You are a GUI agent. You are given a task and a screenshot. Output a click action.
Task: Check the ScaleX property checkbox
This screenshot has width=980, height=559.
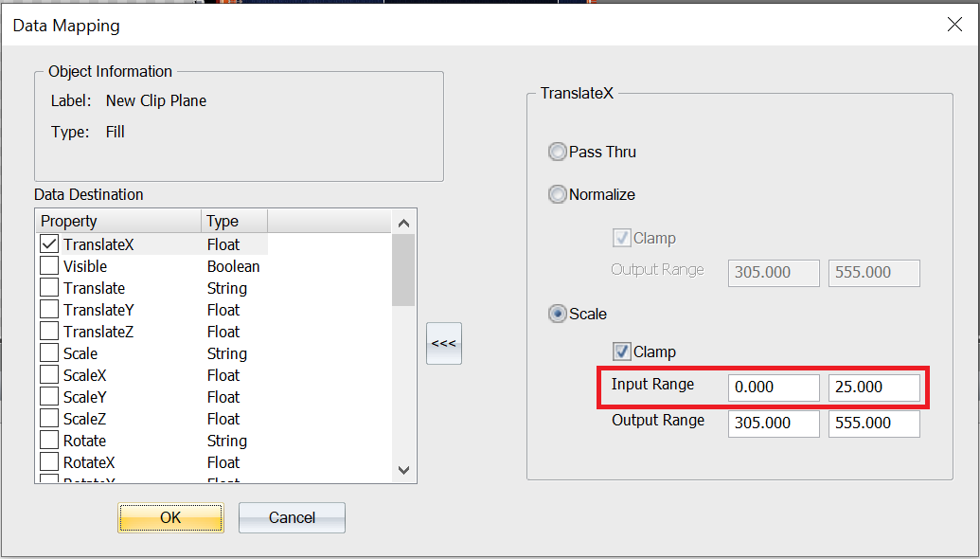click(x=49, y=375)
